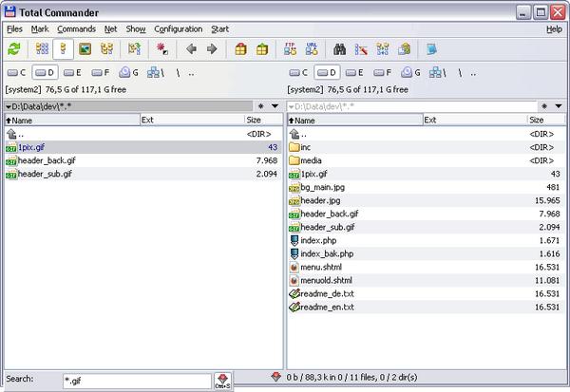Select drive D in left panel

coord(45,73)
